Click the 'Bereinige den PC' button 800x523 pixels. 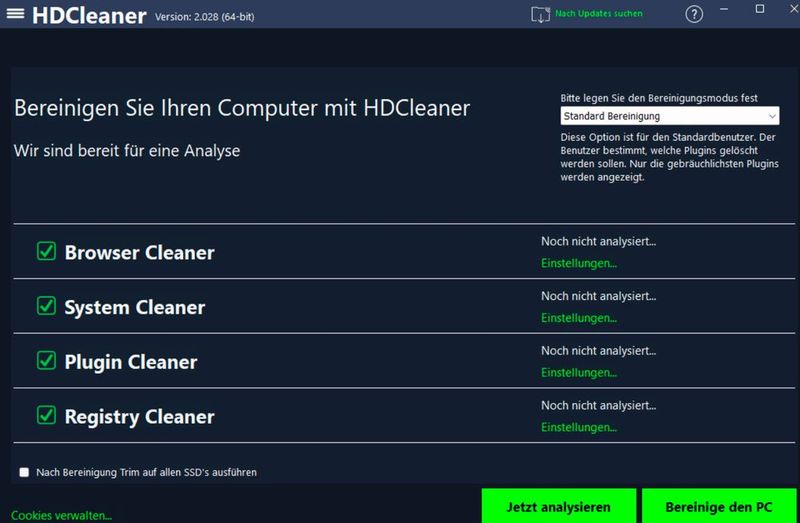click(719, 507)
